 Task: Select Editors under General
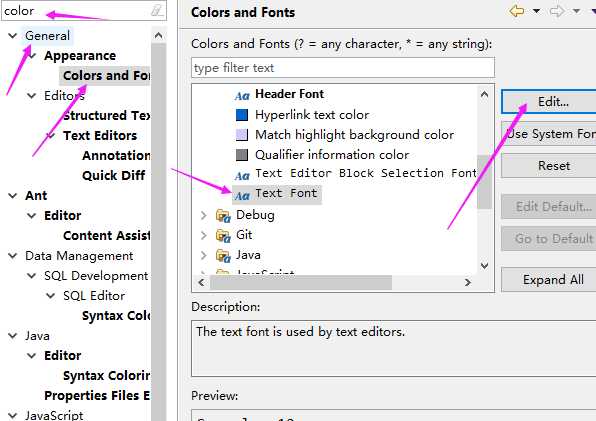[64, 96]
